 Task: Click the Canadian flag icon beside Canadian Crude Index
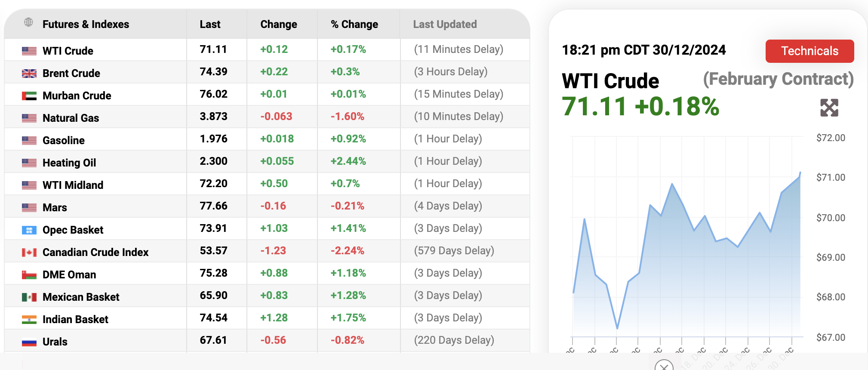29,253
